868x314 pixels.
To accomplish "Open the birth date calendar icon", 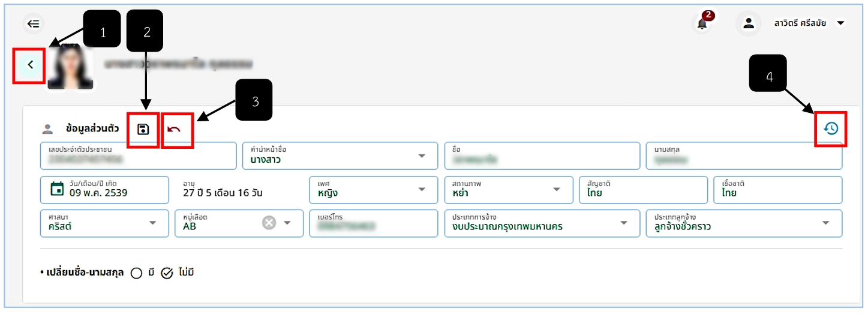I will pyautogui.click(x=57, y=189).
